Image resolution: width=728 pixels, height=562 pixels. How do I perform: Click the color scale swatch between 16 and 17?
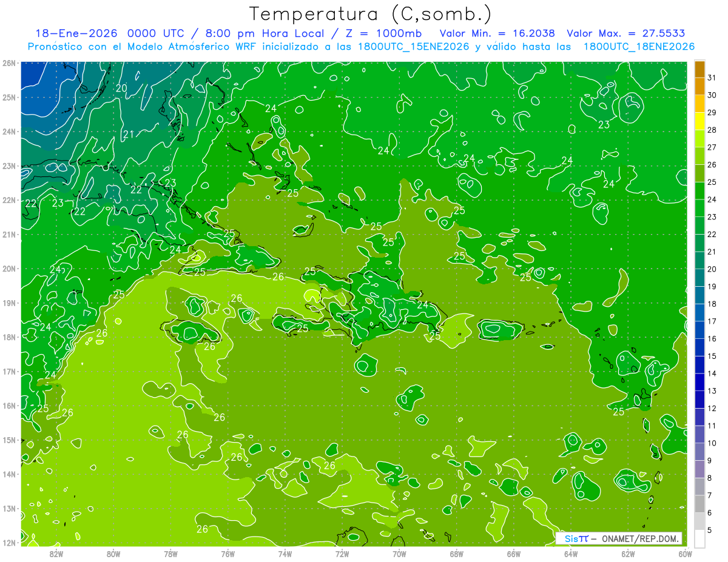699,330
